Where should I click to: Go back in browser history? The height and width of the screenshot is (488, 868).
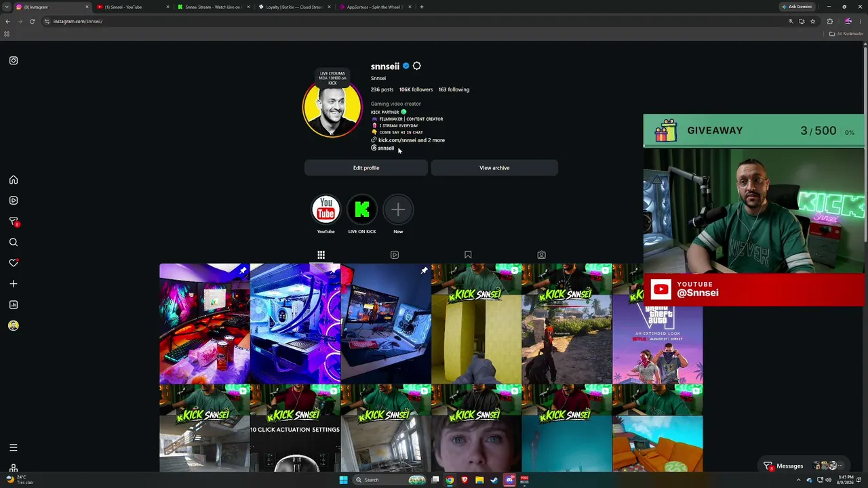click(7, 21)
